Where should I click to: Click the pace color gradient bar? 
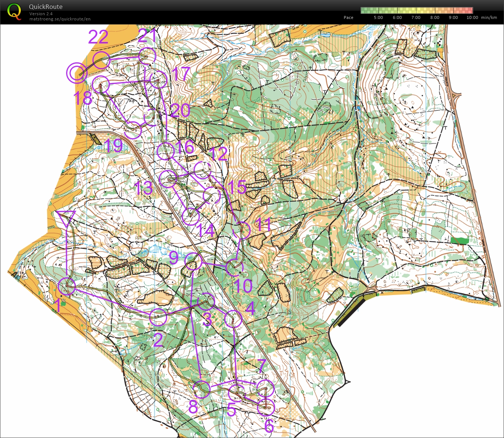point(417,10)
